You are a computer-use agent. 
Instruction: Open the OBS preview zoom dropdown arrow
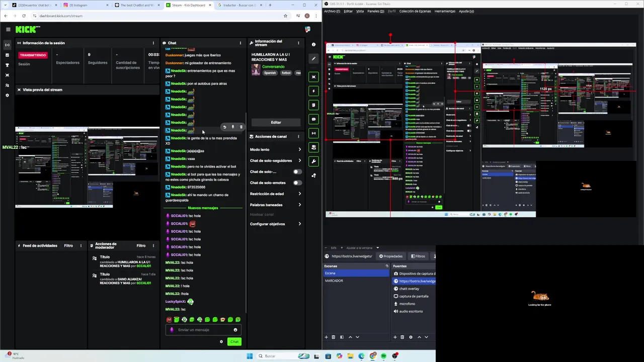[x=377, y=248]
